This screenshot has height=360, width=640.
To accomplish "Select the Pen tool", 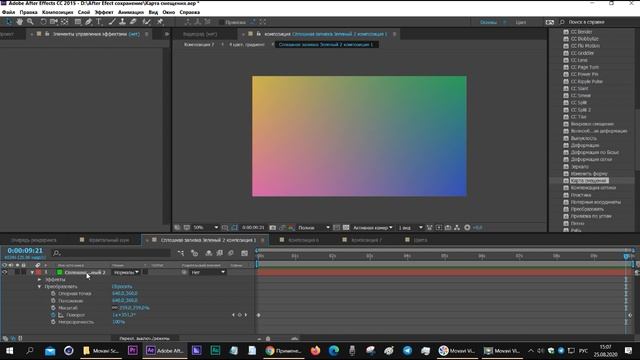I will (x=89, y=22).
